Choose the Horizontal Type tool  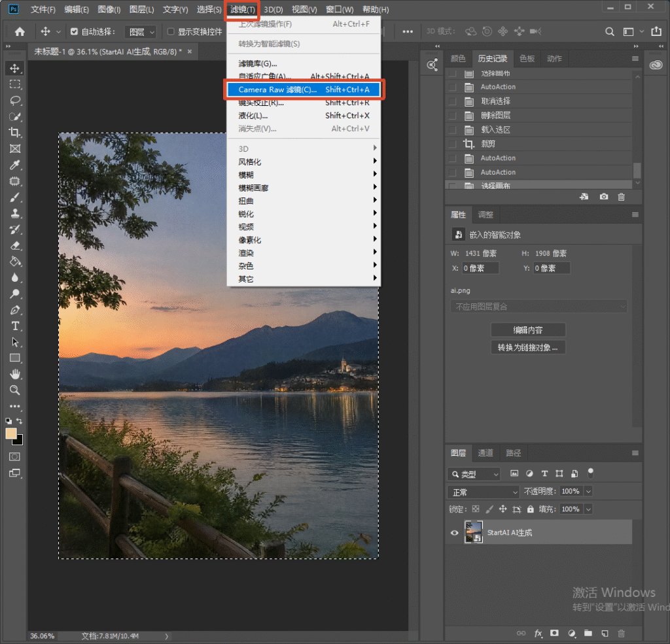[15, 326]
